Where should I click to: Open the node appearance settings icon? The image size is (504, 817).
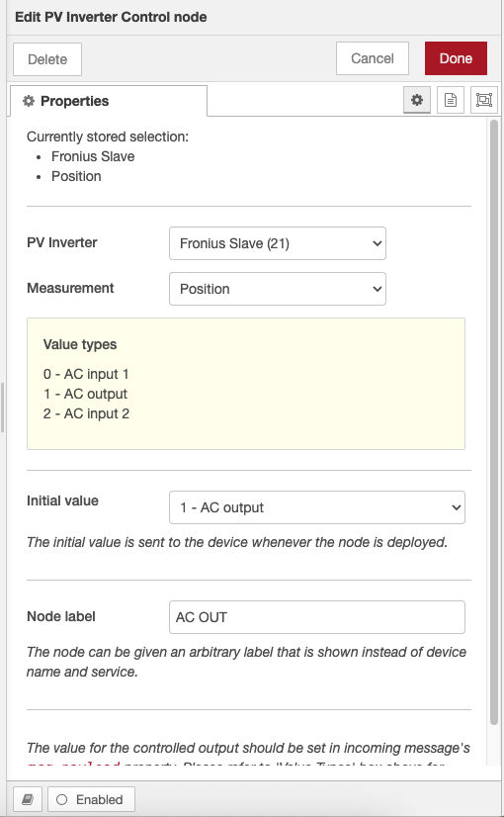483,100
